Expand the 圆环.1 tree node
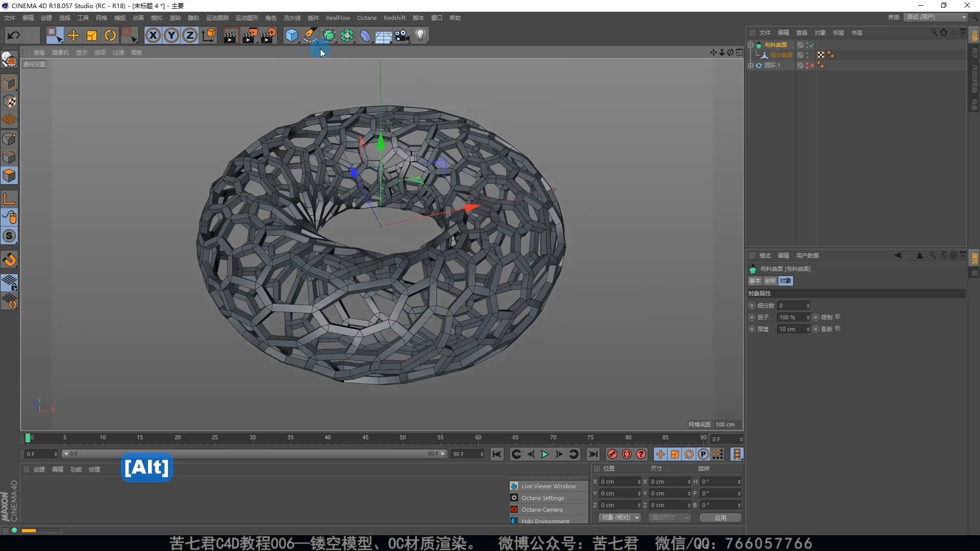 (x=751, y=65)
